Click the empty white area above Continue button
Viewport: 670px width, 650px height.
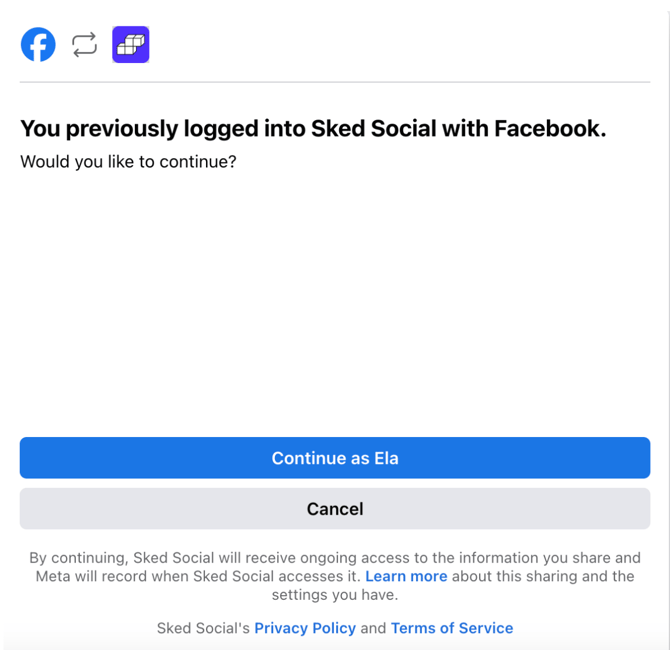point(335,300)
